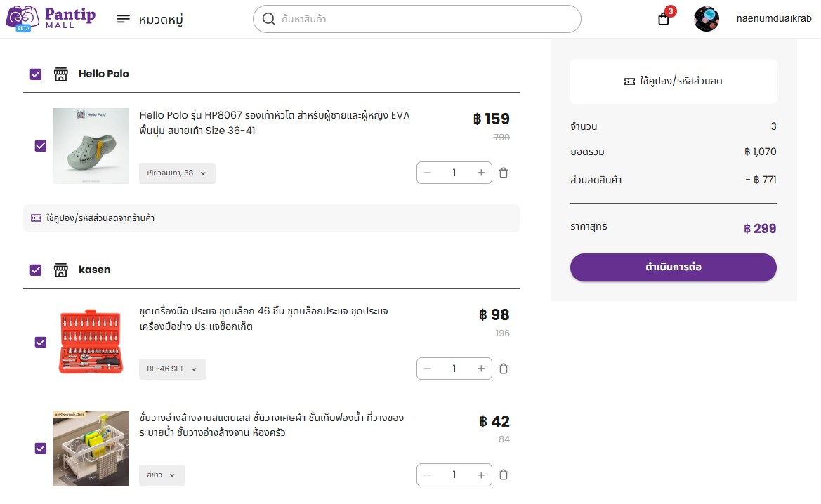Increase quantity of the socket tool set
This screenshot has height=504, width=821.
click(x=480, y=369)
